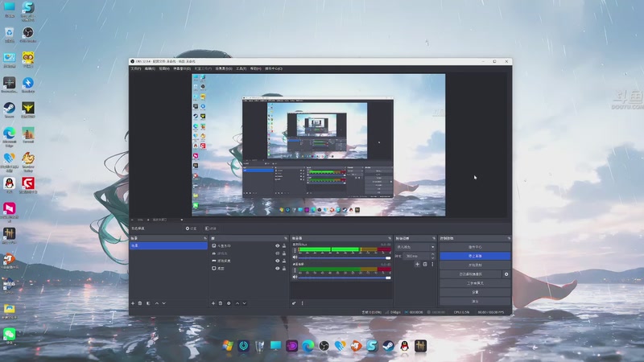Image resolution: width=644 pixels, height=362 pixels.
Task: Pop out the Scenes dock header icon
Action: [x=205, y=238]
